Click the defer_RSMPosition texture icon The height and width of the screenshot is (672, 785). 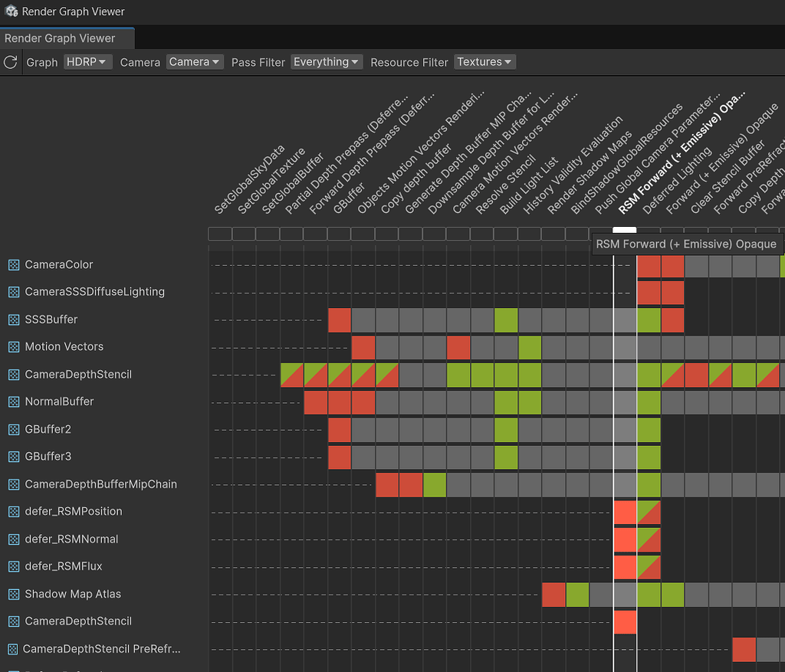14,511
